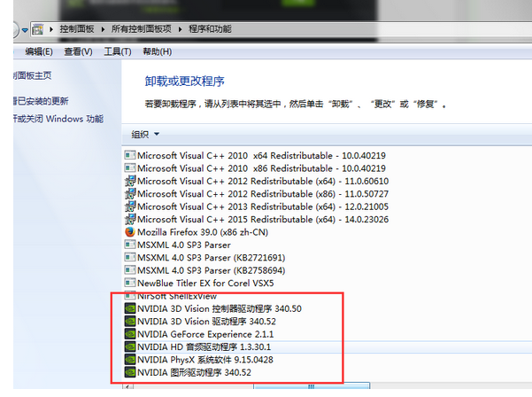Open the control panel home link (面板主页)
This screenshot has height=397, width=532.
pos(33,75)
